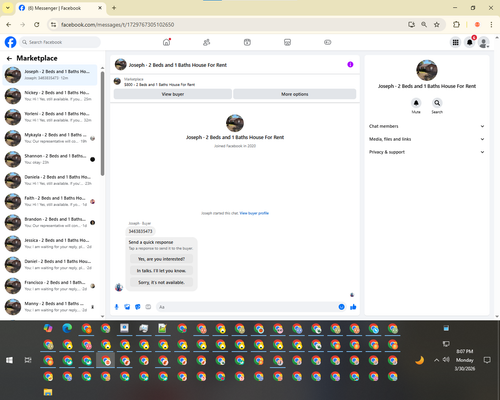The height and width of the screenshot is (400, 500).
Task: Select Joseph's conversation in the list
Action: 50,75
